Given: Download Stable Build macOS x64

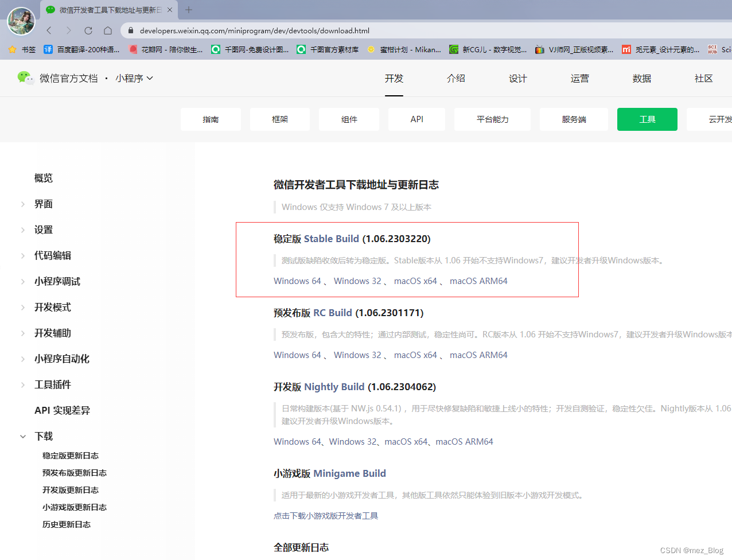Looking at the screenshot, I should (415, 281).
